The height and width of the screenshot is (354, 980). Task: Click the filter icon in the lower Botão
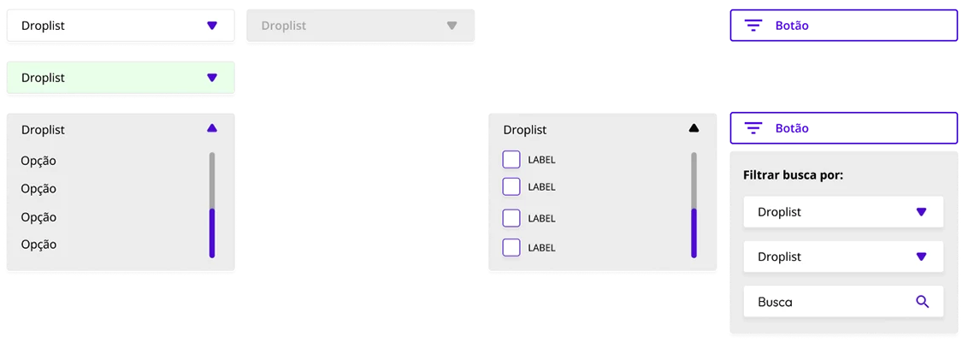coord(753,128)
